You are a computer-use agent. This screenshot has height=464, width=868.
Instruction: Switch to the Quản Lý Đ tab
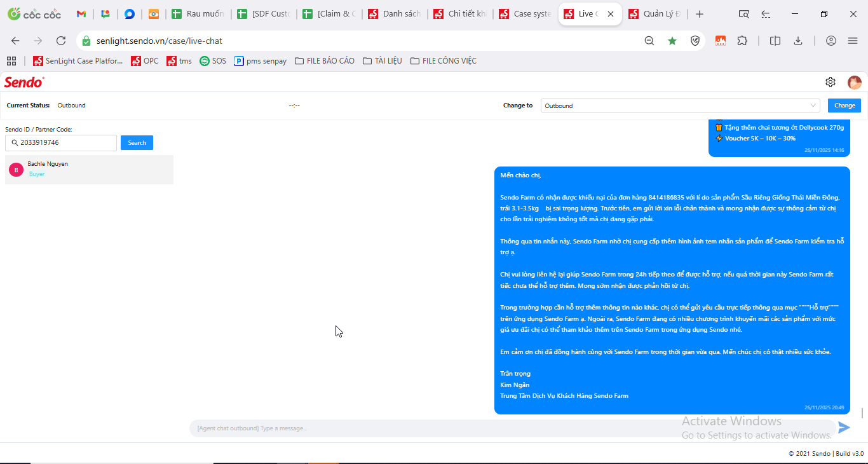[656, 14]
